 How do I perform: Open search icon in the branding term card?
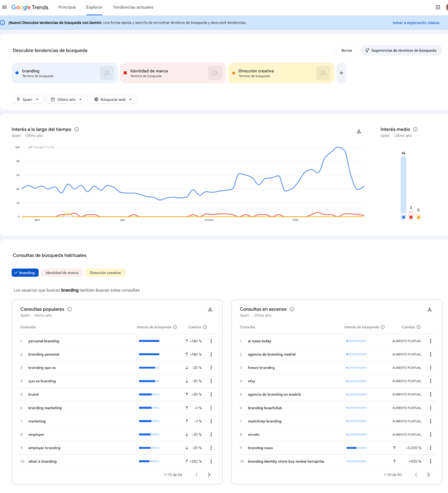(x=107, y=73)
